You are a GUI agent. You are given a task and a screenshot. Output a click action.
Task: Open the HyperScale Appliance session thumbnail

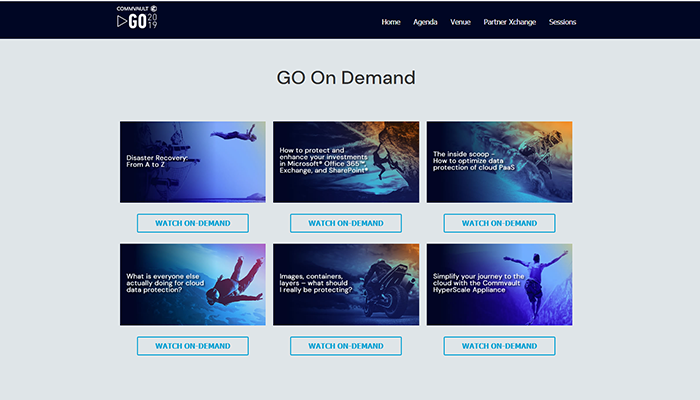coord(500,284)
